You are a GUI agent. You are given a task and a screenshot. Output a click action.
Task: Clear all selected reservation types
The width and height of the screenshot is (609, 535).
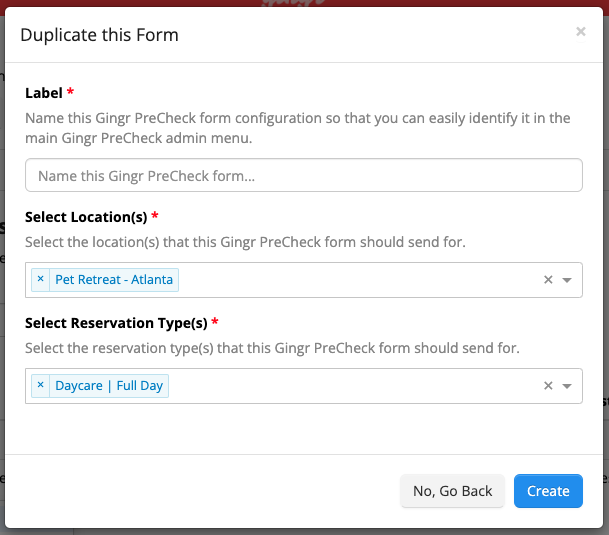[x=548, y=386]
